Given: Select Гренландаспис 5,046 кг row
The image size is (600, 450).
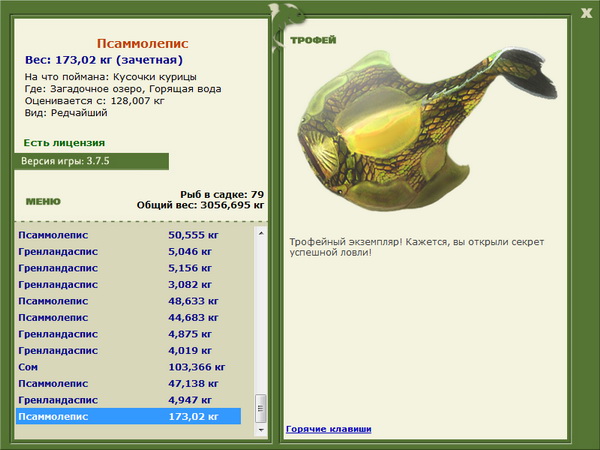Looking at the screenshot, I should point(129,251).
